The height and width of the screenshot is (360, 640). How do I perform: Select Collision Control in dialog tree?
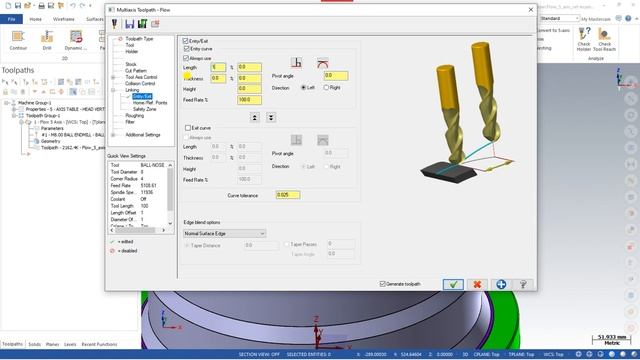[x=140, y=84]
